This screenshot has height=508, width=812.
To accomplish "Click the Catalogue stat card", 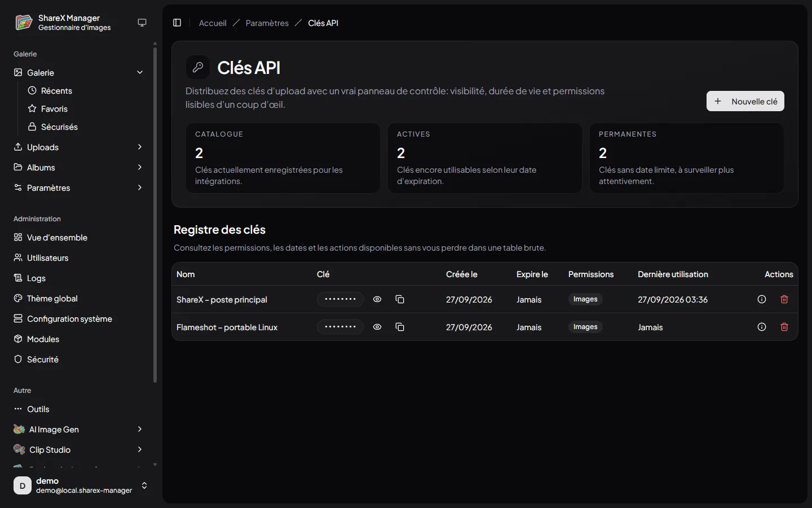I will pyautogui.click(x=283, y=158).
